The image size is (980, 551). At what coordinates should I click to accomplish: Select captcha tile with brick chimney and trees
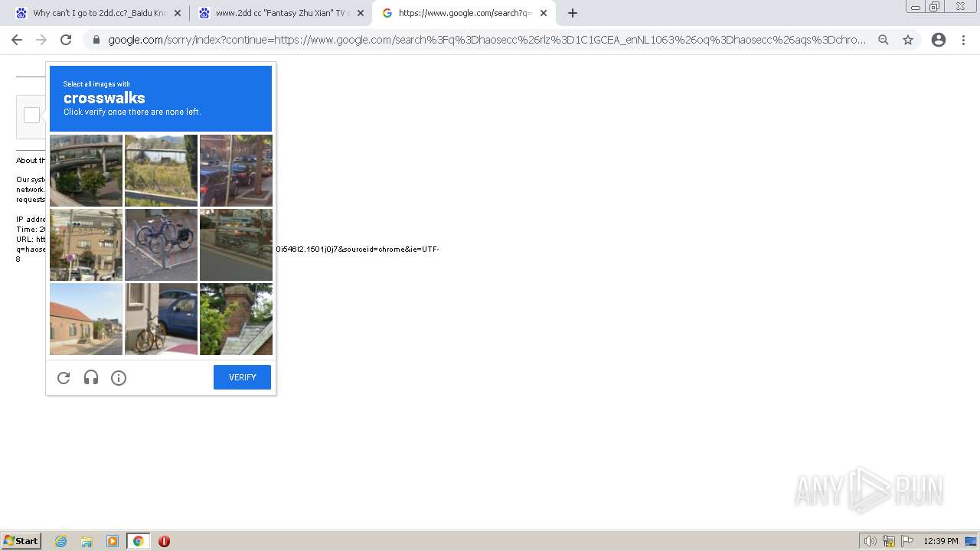pos(236,319)
